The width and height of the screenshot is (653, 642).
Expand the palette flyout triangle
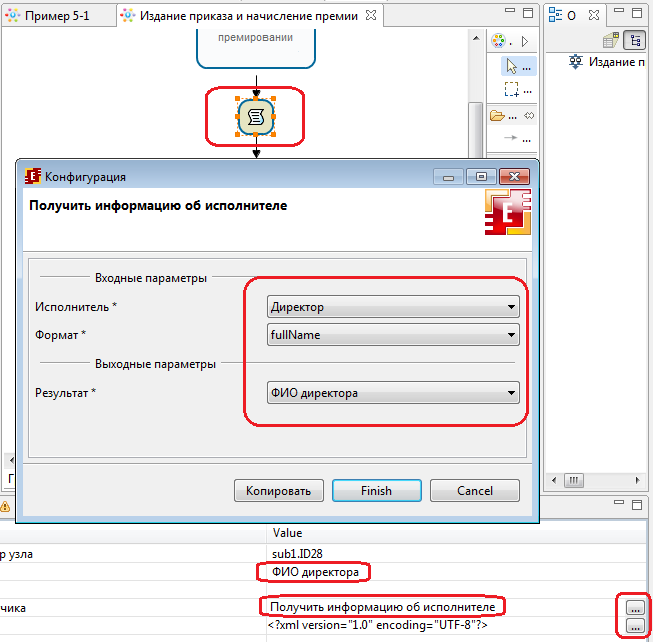[526, 41]
